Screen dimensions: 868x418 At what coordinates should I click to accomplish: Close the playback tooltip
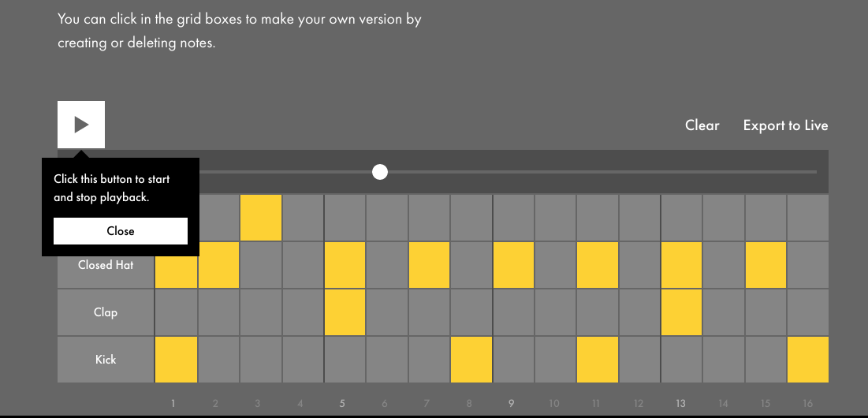[x=121, y=231]
